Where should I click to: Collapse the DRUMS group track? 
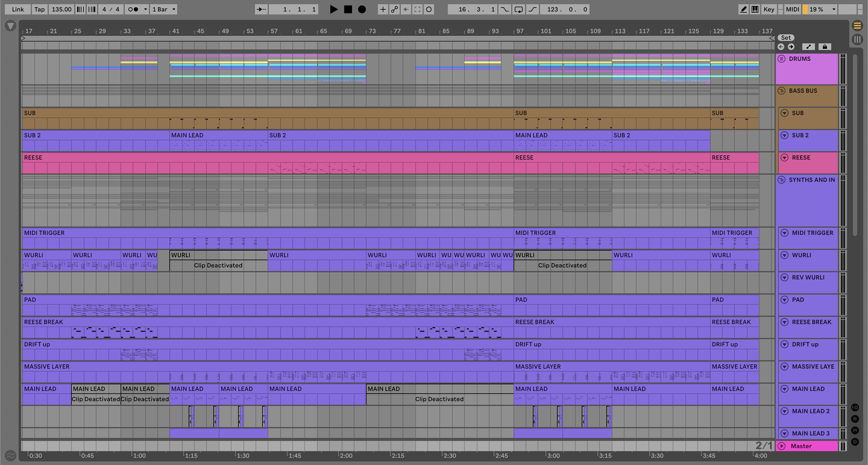pos(782,59)
